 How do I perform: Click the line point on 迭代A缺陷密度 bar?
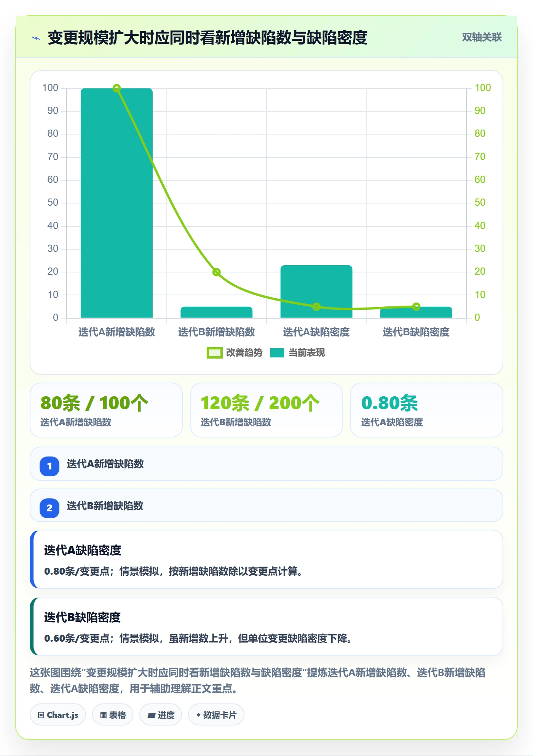[x=316, y=307]
